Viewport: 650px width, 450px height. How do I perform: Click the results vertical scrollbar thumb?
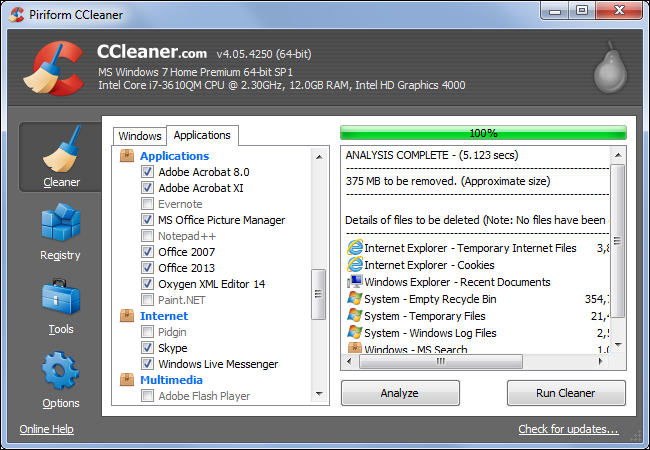pyautogui.click(x=618, y=241)
